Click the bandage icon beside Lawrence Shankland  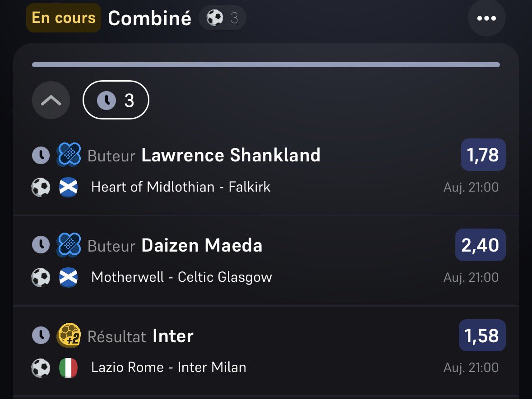tap(69, 155)
